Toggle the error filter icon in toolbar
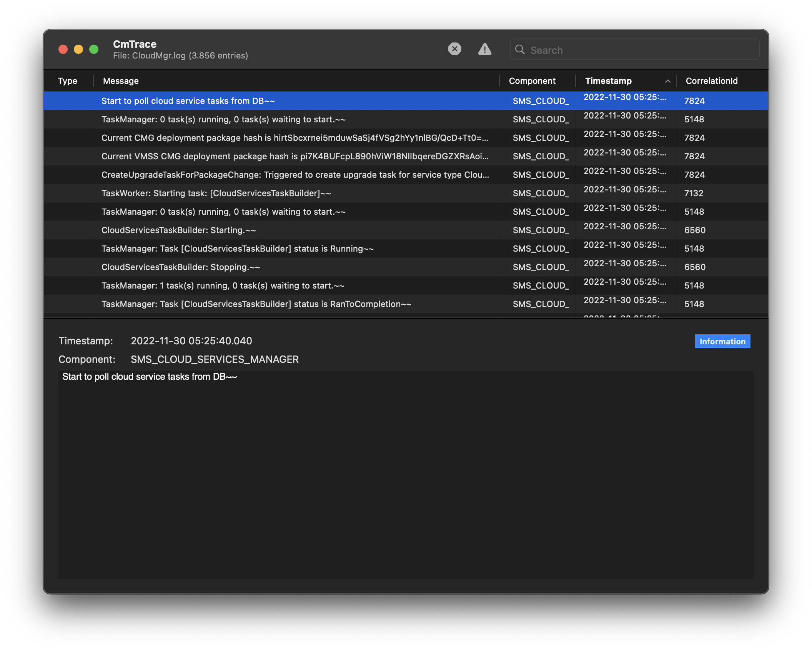The image size is (812, 651). coord(454,49)
